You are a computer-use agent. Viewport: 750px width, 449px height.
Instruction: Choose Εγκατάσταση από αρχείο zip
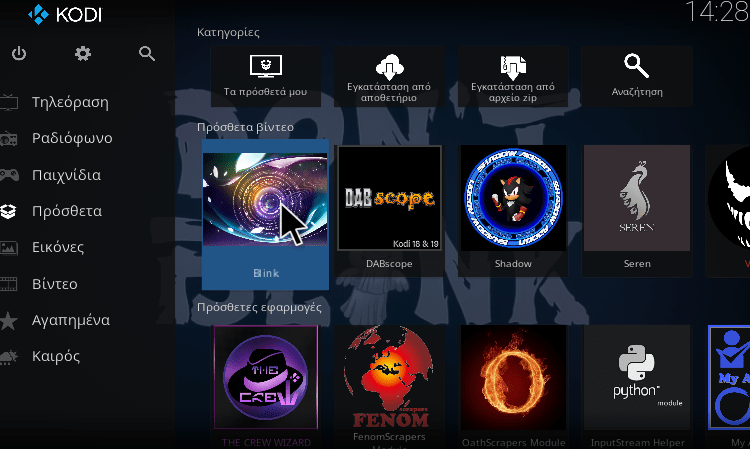513,76
